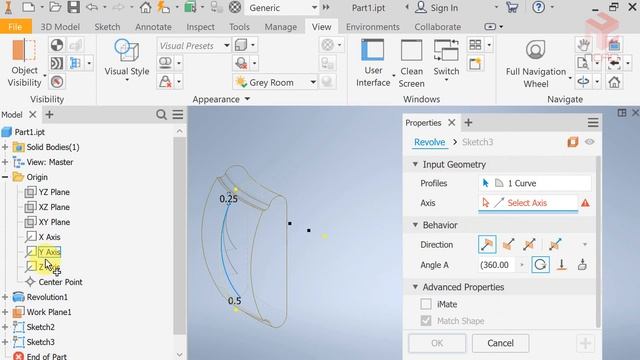Toggle the Match Shape checkbox
The image size is (640, 360).
(x=426, y=321)
